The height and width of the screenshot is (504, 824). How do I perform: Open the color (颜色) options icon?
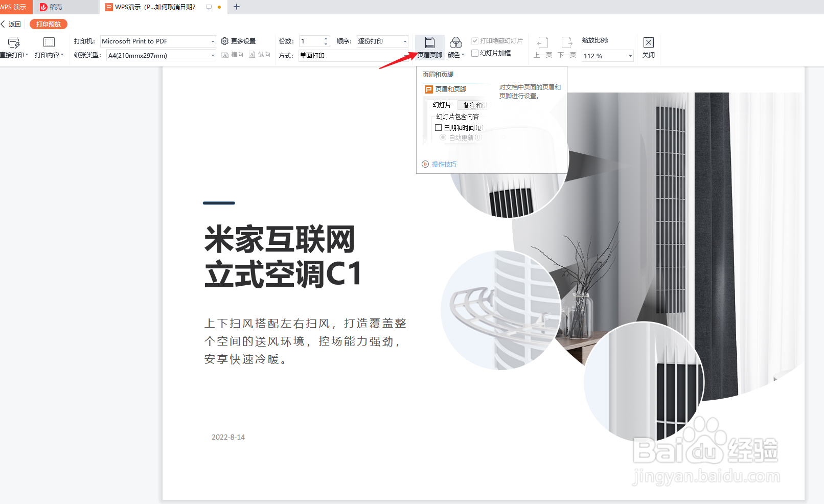tap(456, 42)
